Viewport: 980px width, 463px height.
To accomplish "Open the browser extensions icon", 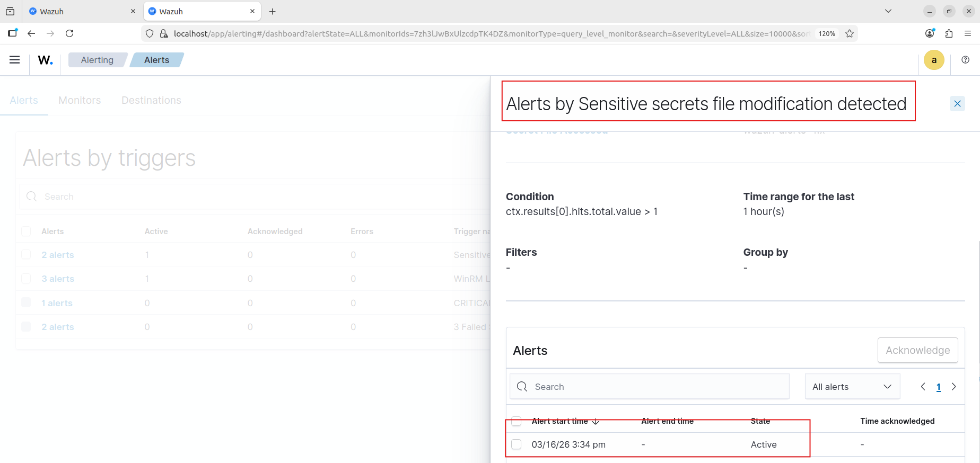I will pyautogui.click(x=949, y=33).
